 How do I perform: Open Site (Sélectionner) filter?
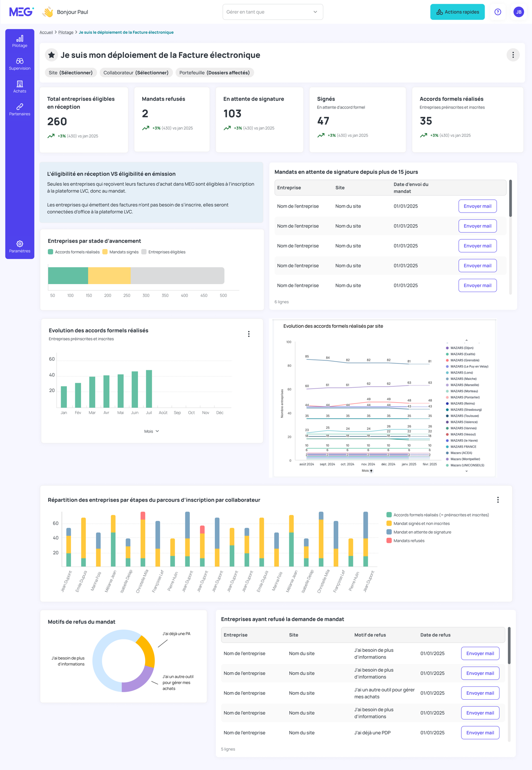(71, 73)
